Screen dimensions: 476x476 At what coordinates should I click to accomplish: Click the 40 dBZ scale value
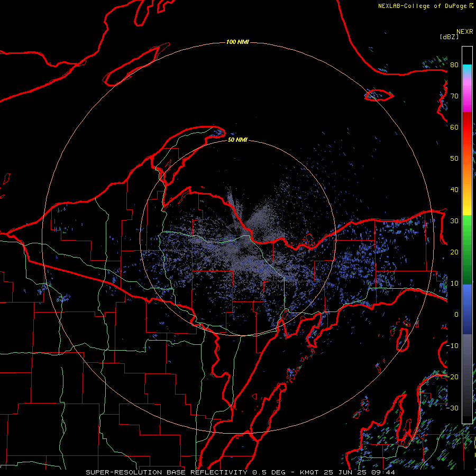coord(454,190)
